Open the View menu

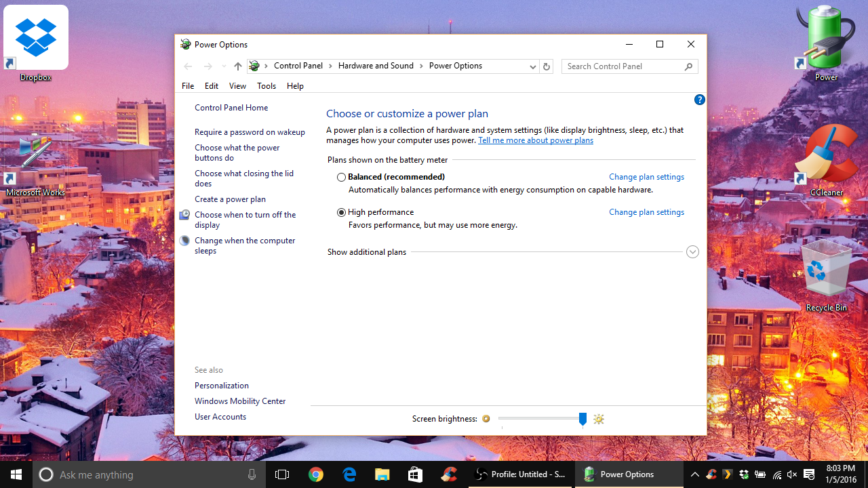click(237, 86)
